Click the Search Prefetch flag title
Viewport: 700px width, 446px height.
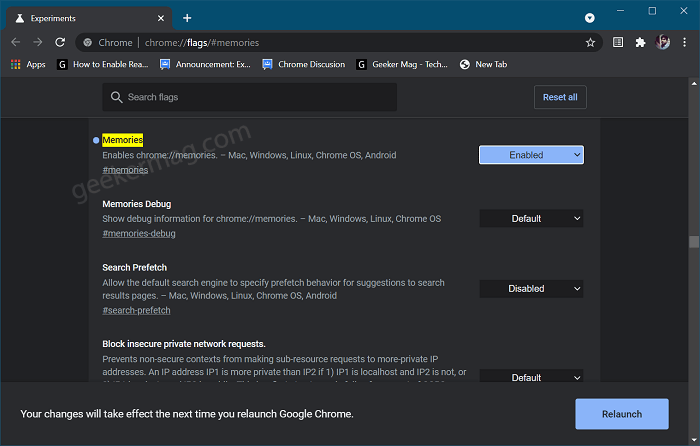(134, 267)
